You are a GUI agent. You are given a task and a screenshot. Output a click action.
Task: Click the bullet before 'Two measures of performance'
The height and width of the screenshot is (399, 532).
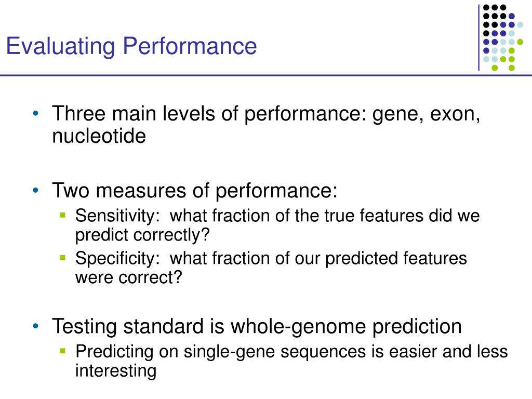[x=36, y=190]
